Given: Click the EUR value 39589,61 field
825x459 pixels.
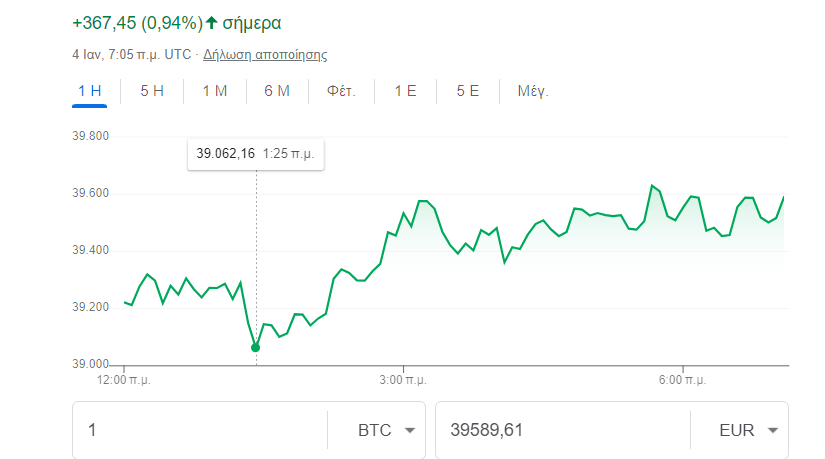Looking at the screenshot, I should [560, 431].
